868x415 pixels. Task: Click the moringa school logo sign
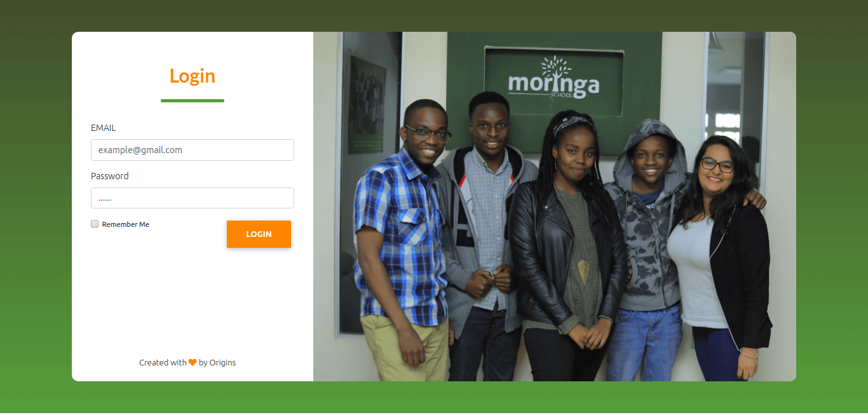click(553, 81)
